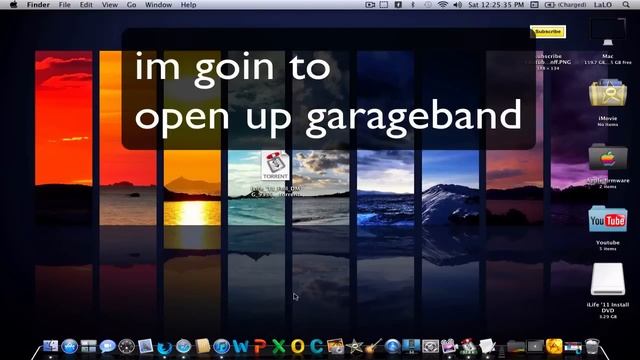Open the Trash in the Dock

(592, 347)
